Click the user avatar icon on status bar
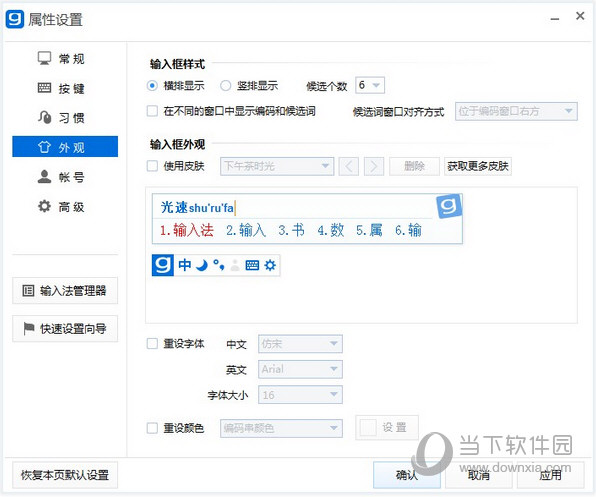The image size is (596, 497). coord(235,265)
